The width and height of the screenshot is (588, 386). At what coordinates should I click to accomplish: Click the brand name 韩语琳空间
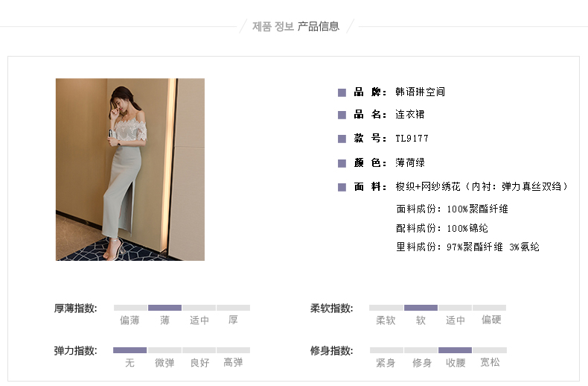(420, 92)
